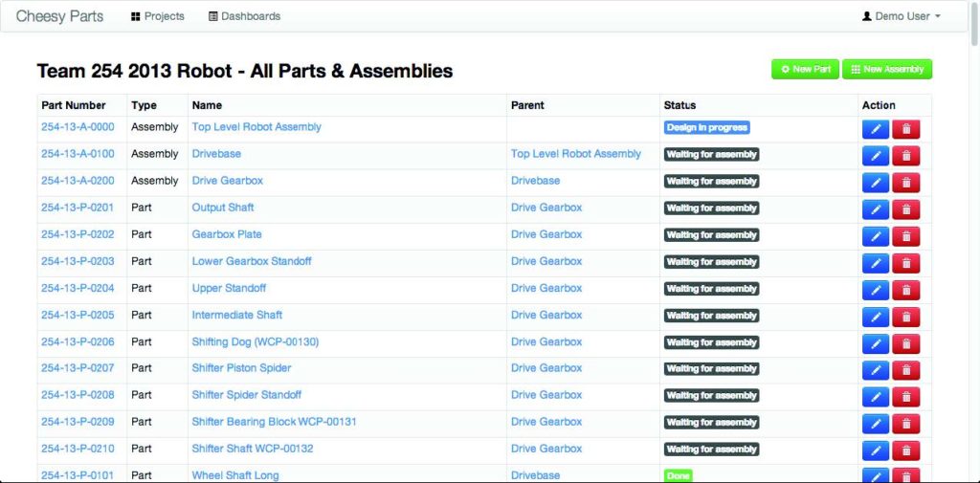Click Top Level Robot Assembly parent of Drivebase
980x483 pixels.
pos(576,154)
